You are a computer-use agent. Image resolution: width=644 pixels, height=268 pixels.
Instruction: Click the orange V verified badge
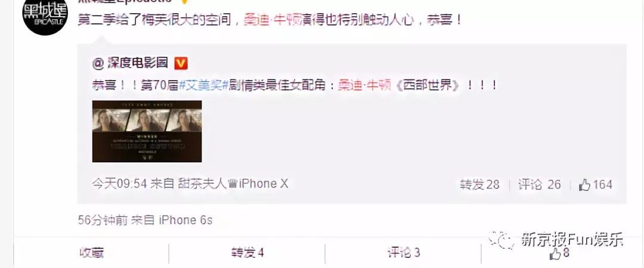(x=181, y=63)
